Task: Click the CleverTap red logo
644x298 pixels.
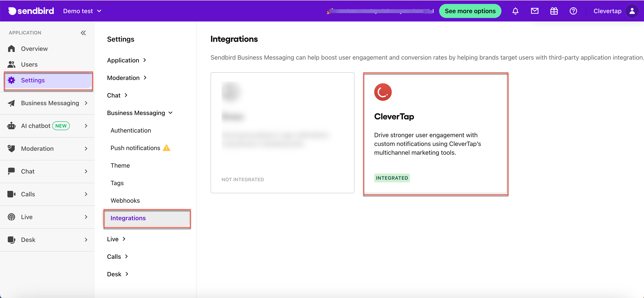Action: click(x=383, y=92)
